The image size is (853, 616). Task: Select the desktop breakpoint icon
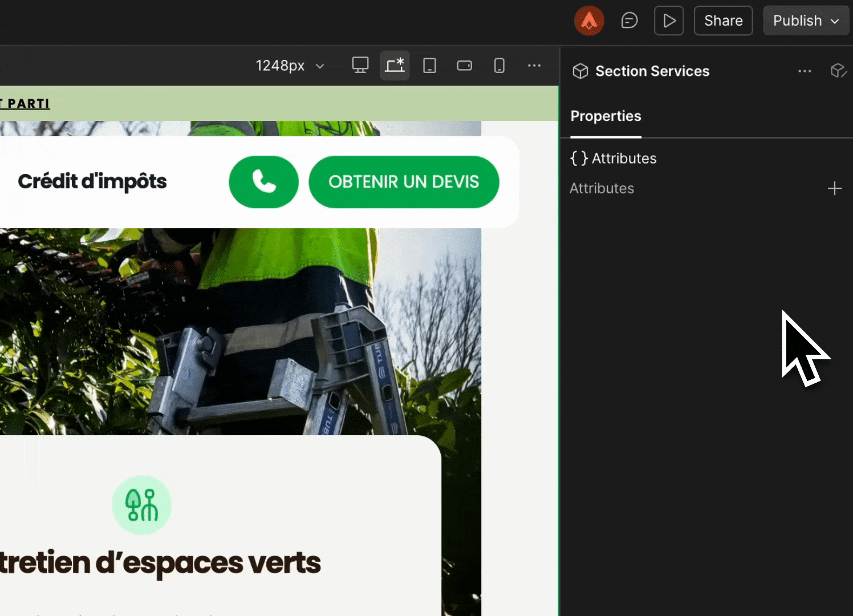click(x=360, y=65)
